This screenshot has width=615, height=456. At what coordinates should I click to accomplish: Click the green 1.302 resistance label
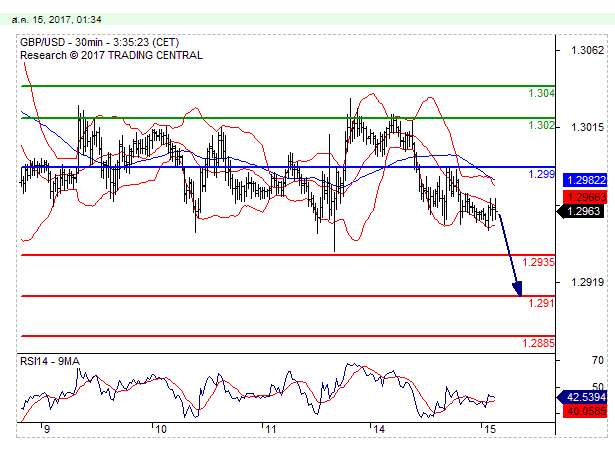pos(541,125)
